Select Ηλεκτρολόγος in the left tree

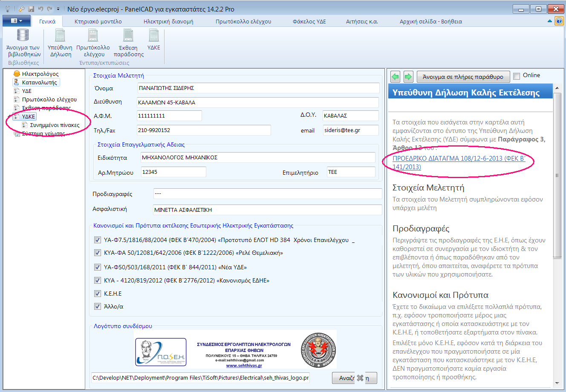point(40,74)
